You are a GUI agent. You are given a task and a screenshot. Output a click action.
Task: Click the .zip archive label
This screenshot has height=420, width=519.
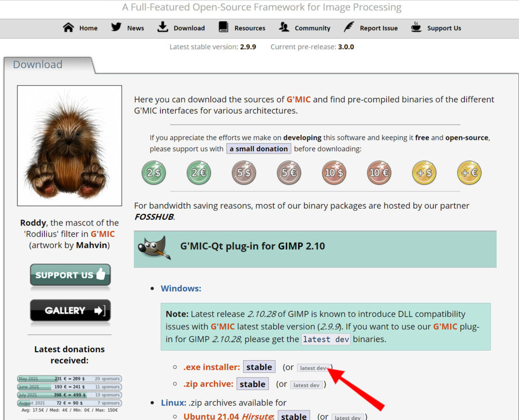pyautogui.click(x=208, y=384)
